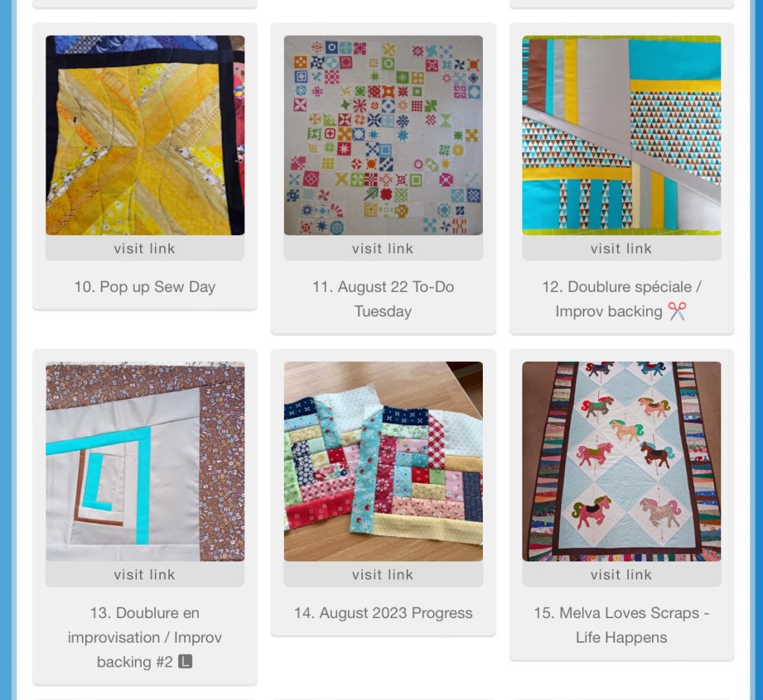Click visit link under Melva Loves Scraps image

(621, 574)
